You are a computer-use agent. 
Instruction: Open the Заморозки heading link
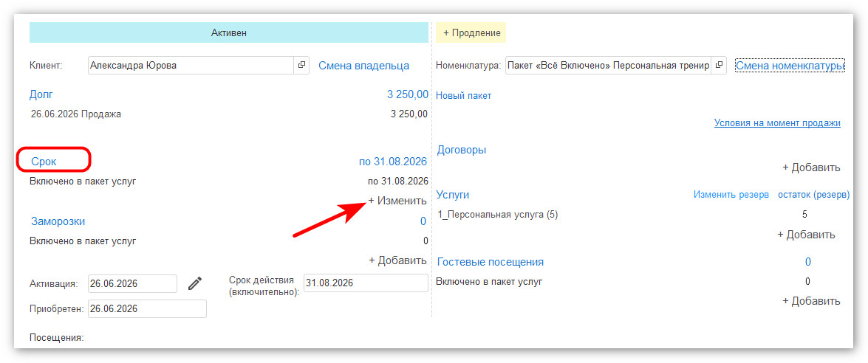[x=58, y=221]
